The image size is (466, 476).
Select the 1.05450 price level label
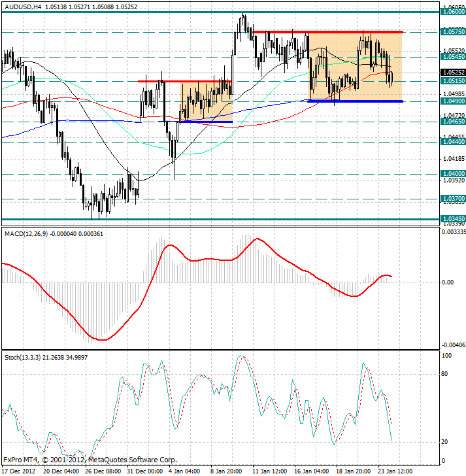coord(453,57)
